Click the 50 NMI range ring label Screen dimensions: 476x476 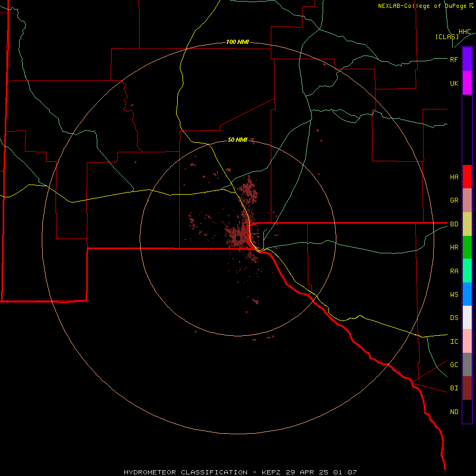(x=237, y=140)
